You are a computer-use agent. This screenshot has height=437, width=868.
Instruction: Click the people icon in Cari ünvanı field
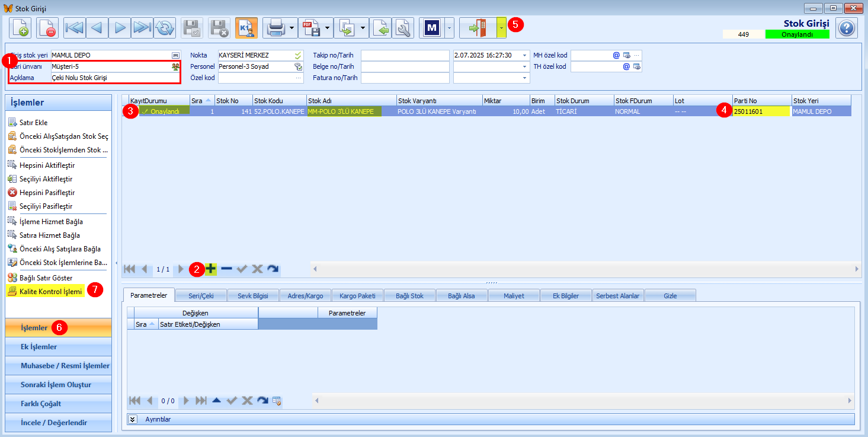[x=175, y=66]
